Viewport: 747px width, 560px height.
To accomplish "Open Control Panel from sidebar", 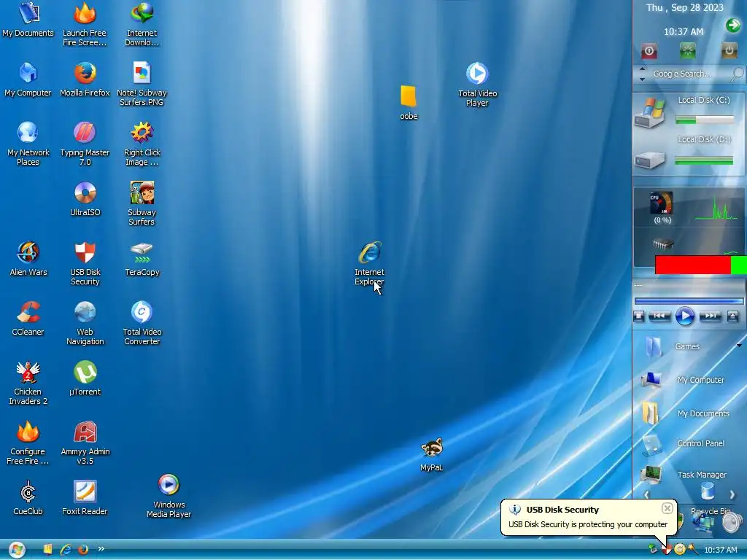I will 683,444.
